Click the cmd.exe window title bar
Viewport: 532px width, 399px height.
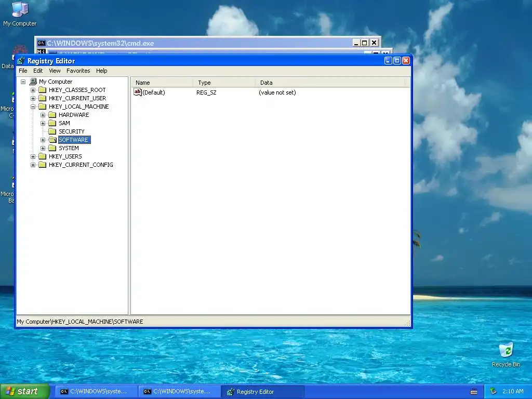208,43
